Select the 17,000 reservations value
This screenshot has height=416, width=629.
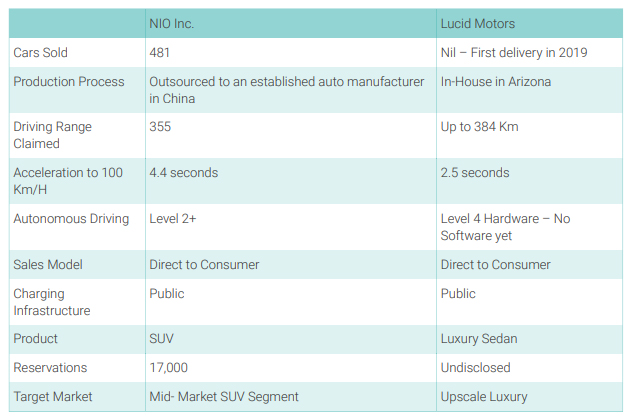point(168,367)
